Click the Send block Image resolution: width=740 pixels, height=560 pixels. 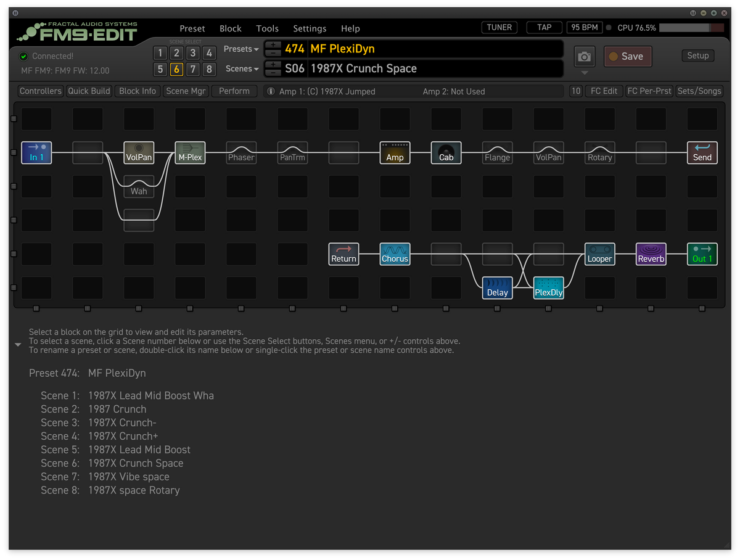pos(702,152)
